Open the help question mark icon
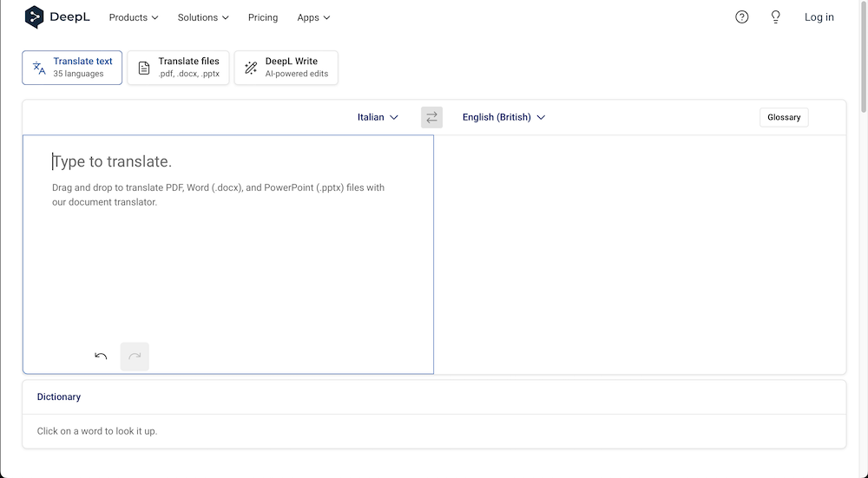 (x=742, y=17)
